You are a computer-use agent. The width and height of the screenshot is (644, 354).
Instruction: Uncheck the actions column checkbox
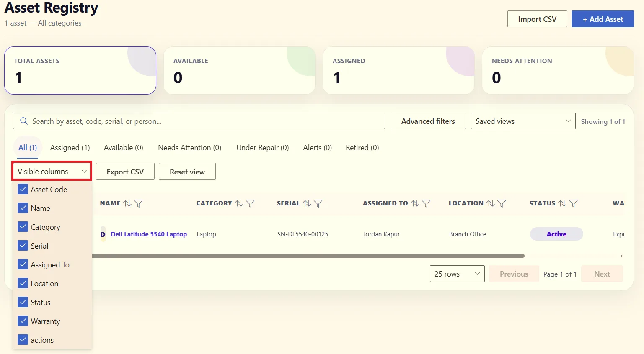coord(23,340)
